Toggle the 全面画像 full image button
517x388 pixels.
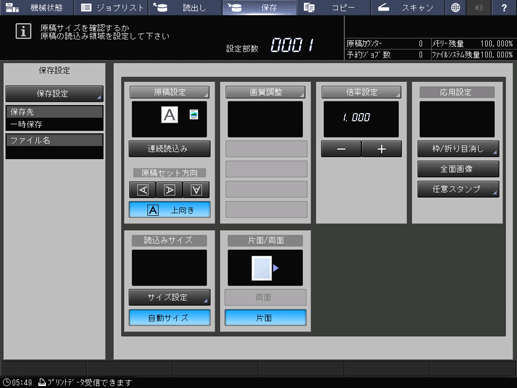(x=458, y=169)
